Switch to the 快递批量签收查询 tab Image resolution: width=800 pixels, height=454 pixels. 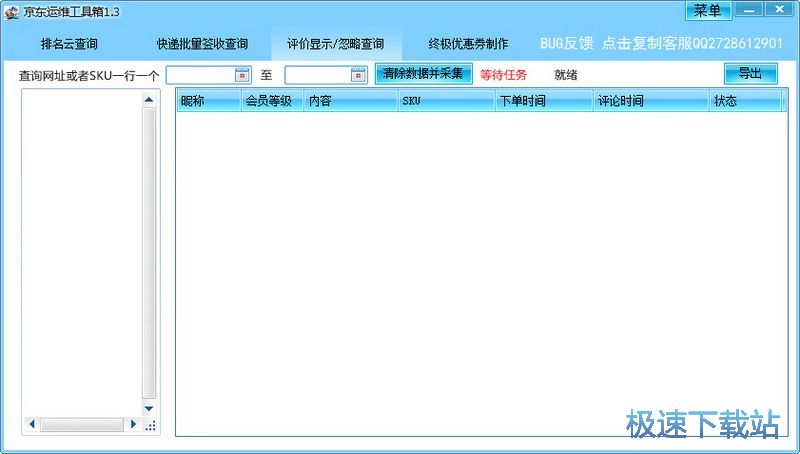point(202,44)
